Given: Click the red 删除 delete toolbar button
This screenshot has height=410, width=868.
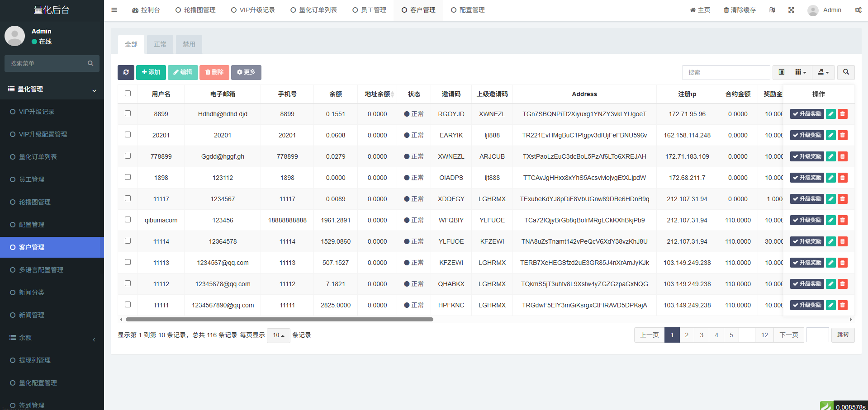Looking at the screenshot, I should coord(214,72).
